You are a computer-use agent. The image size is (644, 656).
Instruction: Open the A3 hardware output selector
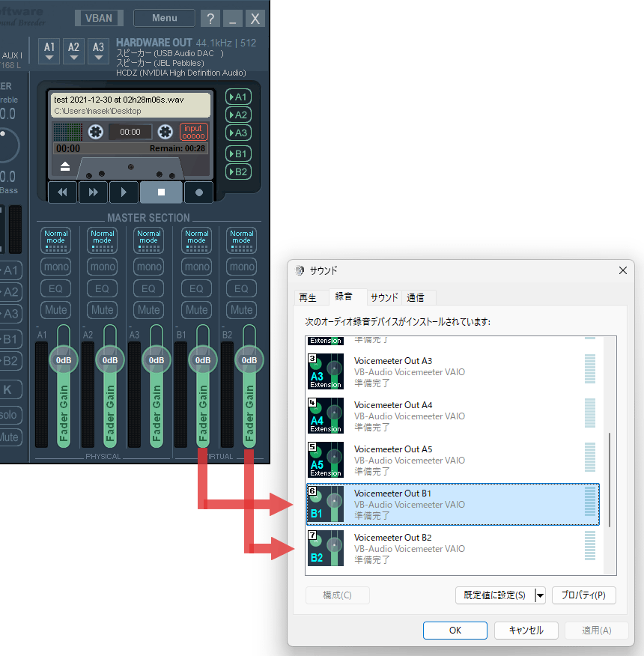click(98, 51)
